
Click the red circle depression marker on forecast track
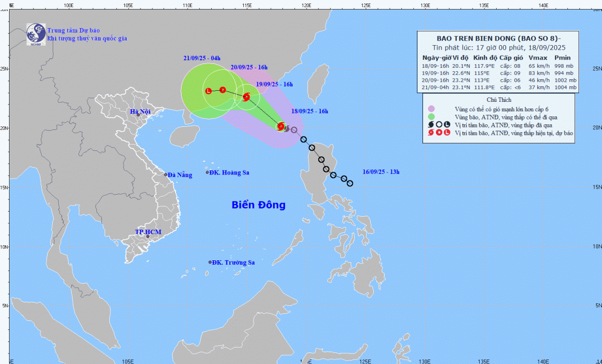click(223, 90)
